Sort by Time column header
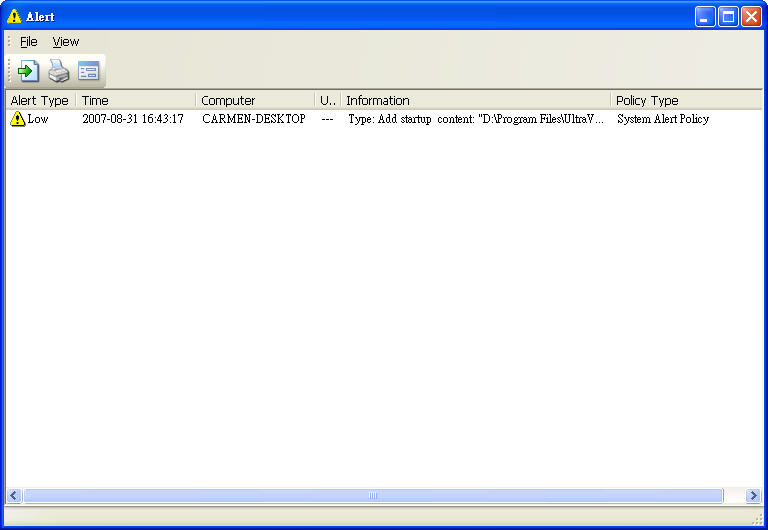This screenshot has height=530, width=768. tap(136, 100)
